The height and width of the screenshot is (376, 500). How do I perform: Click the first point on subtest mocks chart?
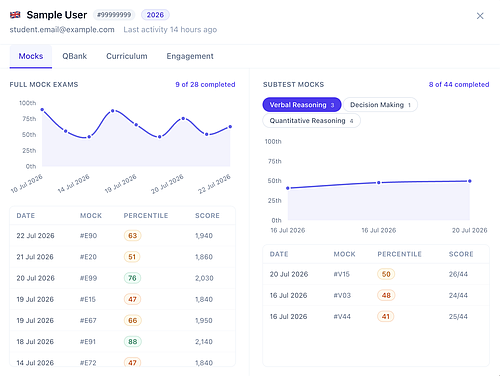click(288, 188)
